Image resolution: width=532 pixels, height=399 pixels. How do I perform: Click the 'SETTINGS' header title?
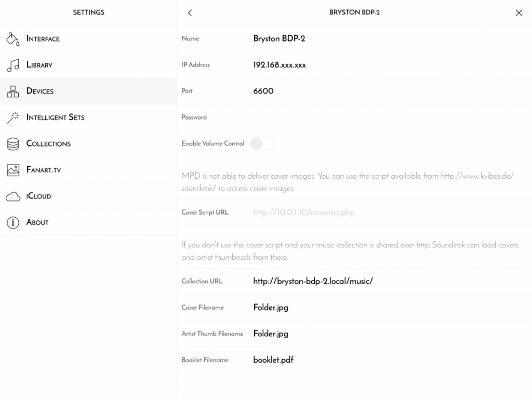[x=88, y=12]
